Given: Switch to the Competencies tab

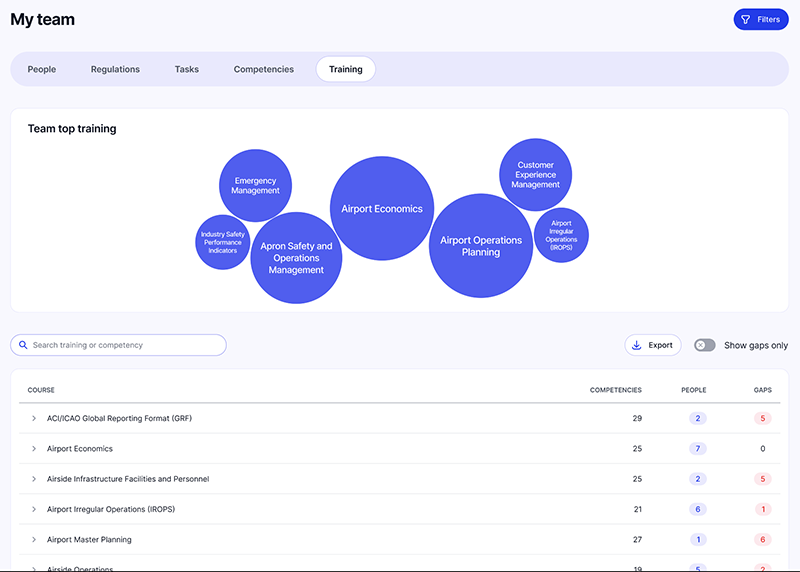Looking at the screenshot, I should pyautogui.click(x=264, y=69).
